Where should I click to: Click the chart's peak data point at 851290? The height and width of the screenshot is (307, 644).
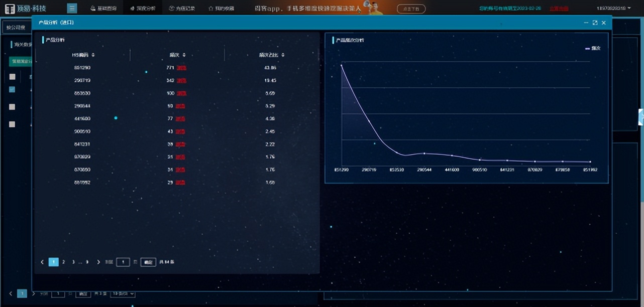(342, 65)
